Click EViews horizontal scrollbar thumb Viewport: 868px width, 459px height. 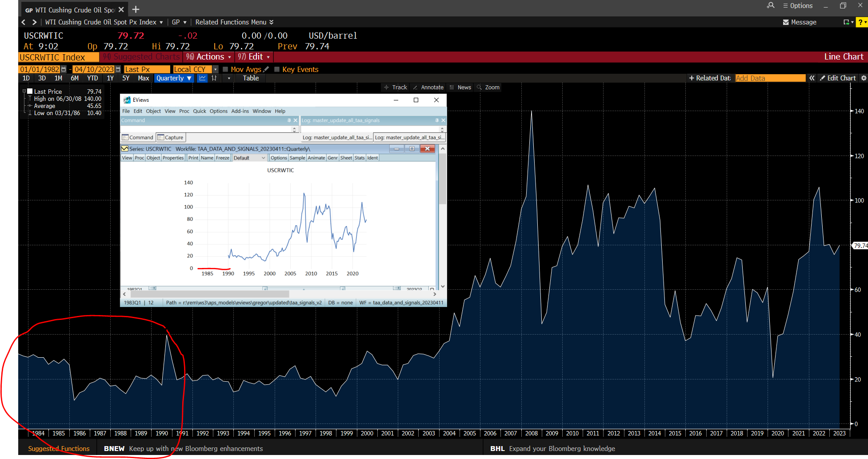pyautogui.click(x=210, y=294)
